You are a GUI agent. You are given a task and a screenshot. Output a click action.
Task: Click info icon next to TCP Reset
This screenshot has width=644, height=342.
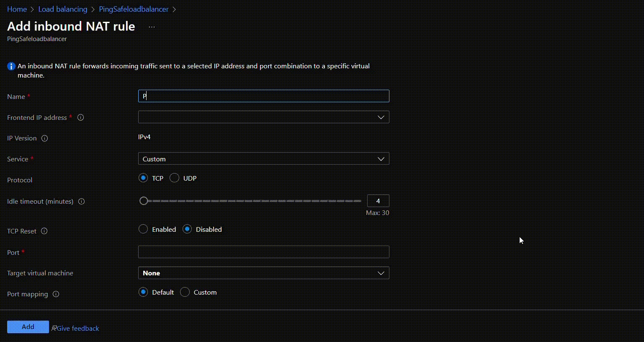tap(44, 231)
